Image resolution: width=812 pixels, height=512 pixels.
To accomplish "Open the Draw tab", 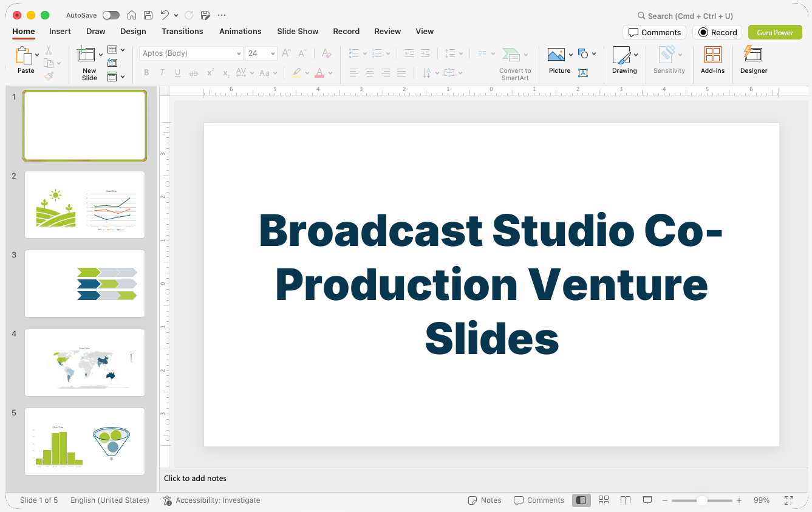I will pyautogui.click(x=96, y=32).
